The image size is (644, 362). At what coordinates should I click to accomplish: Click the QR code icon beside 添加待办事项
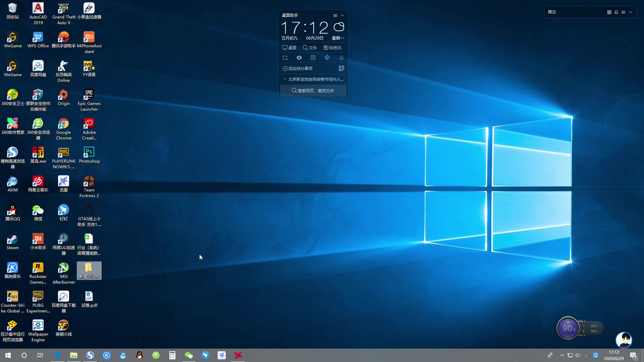[341, 68]
